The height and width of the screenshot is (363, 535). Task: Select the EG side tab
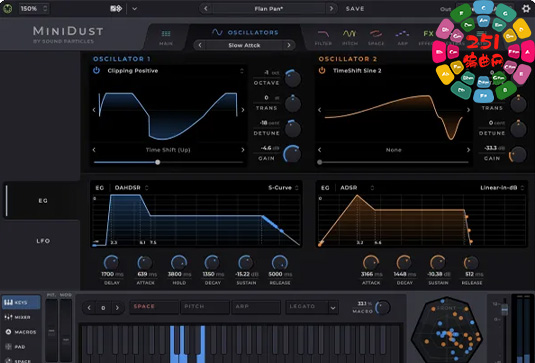tap(43, 201)
